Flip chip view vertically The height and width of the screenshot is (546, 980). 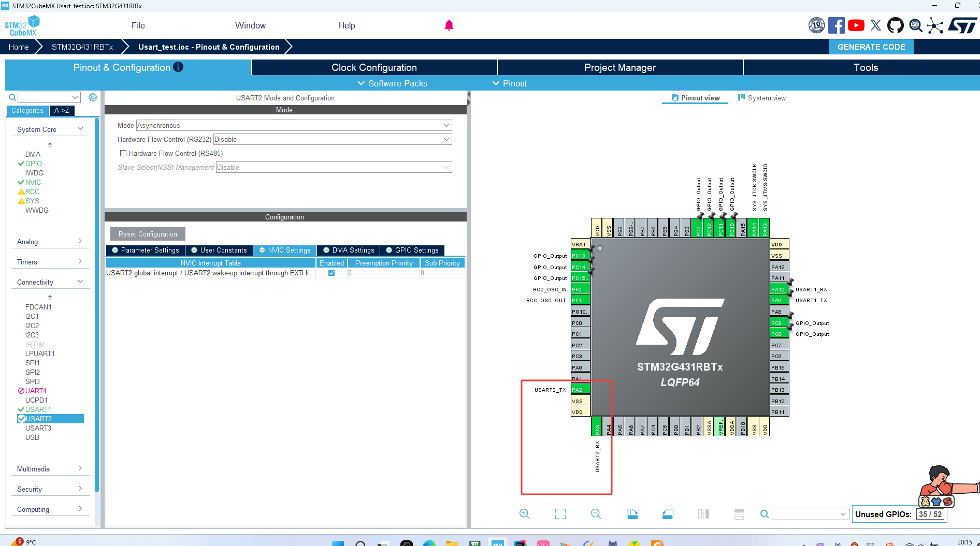[x=739, y=514]
